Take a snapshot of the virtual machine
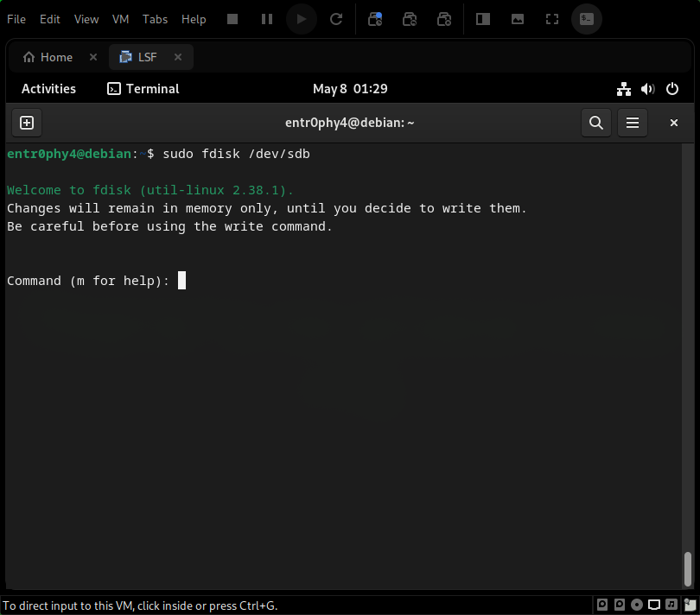This screenshot has width=700, height=615. (x=375, y=18)
